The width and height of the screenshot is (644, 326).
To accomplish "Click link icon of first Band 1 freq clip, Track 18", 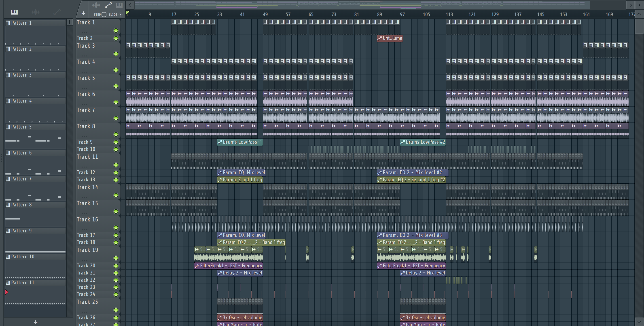I will point(220,242).
